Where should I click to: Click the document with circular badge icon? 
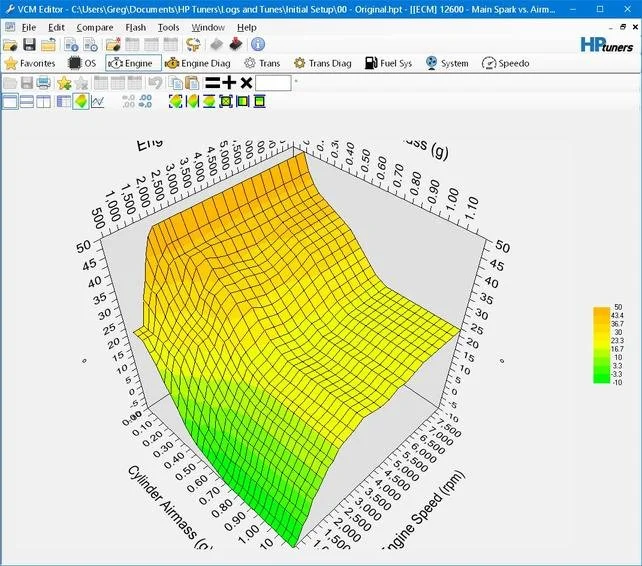90,45
